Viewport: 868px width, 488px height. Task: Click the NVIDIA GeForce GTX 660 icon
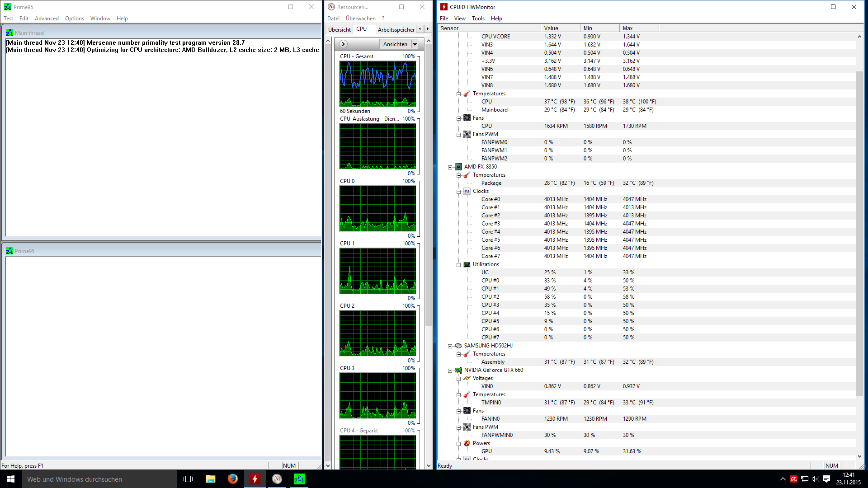(458, 370)
